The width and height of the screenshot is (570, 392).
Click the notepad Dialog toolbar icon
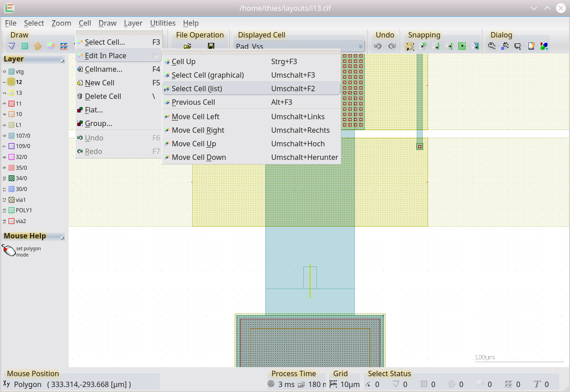[x=531, y=46]
